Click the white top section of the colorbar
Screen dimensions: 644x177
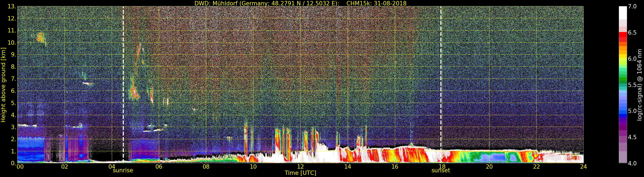point(623,12)
